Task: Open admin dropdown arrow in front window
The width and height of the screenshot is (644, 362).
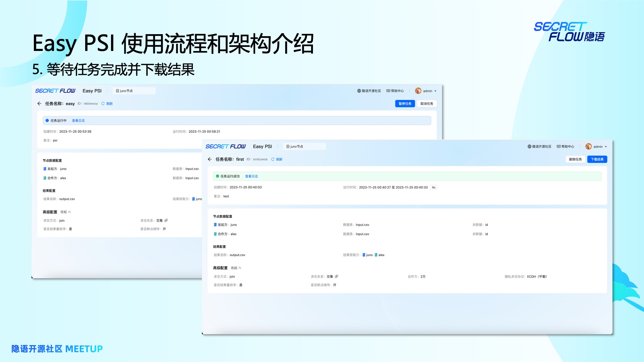Action: (606, 147)
